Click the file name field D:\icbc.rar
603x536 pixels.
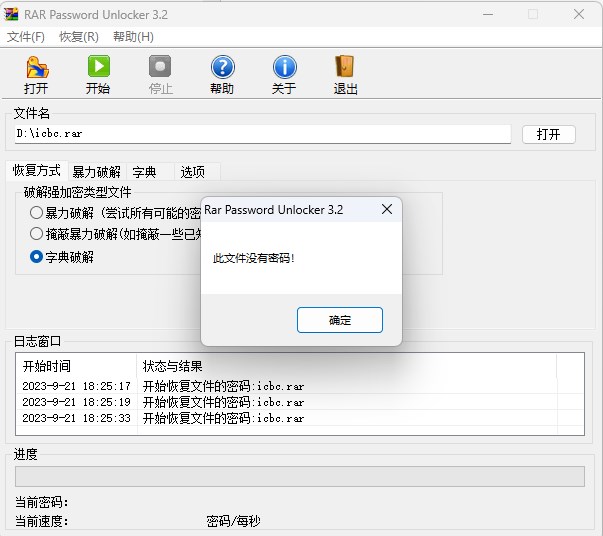coord(263,134)
